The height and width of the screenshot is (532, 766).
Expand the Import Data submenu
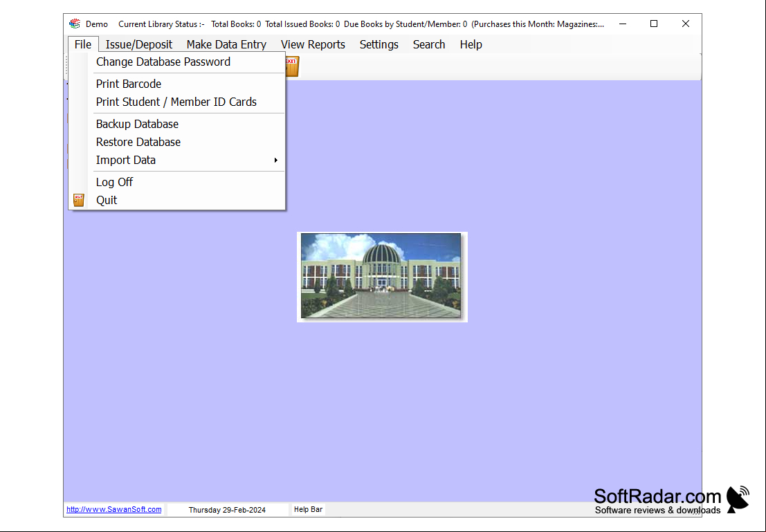pyautogui.click(x=177, y=160)
